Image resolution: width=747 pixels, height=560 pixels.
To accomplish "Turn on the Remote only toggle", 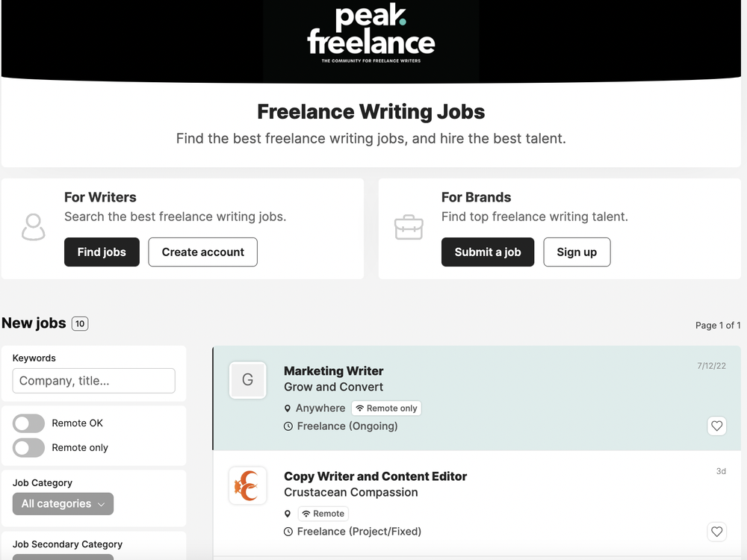I will tap(29, 448).
